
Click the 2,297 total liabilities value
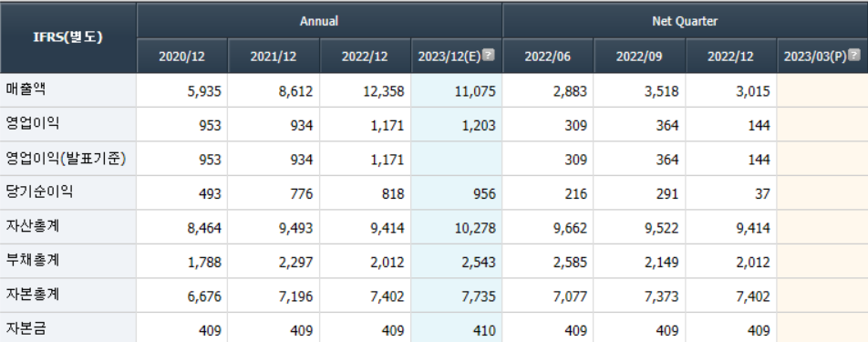click(295, 263)
